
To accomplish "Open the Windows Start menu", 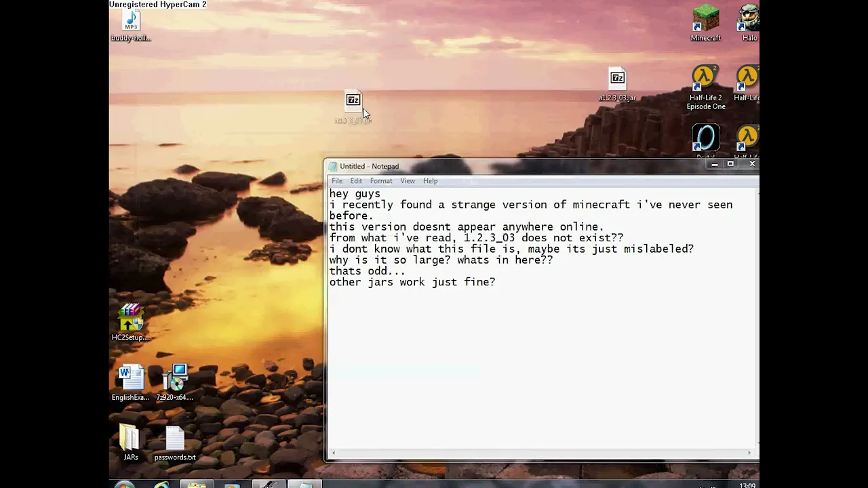I will pos(124,484).
